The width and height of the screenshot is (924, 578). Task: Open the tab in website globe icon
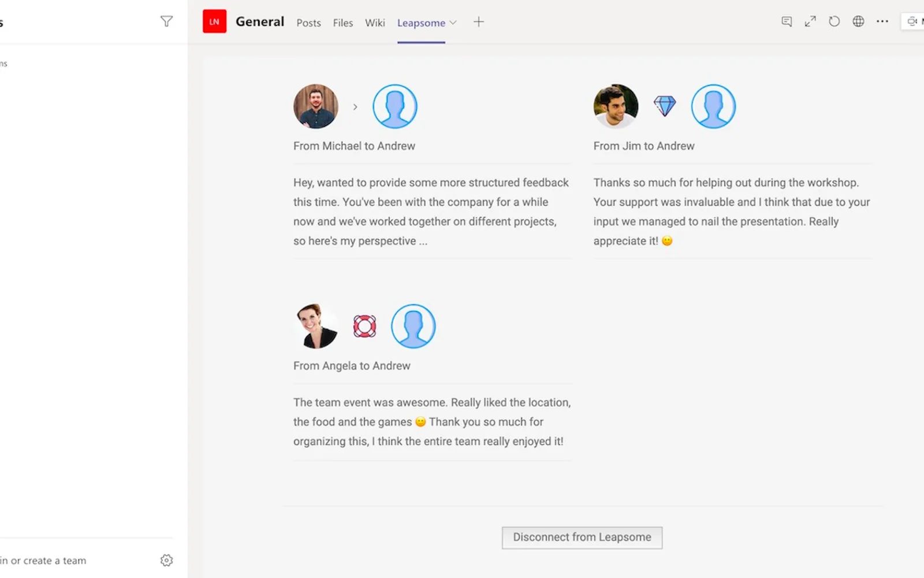tap(859, 21)
